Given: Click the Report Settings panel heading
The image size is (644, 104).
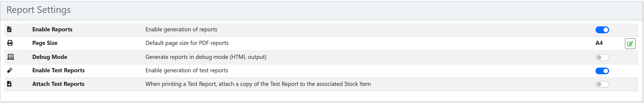Looking at the screenshot, I should (38, 10).
